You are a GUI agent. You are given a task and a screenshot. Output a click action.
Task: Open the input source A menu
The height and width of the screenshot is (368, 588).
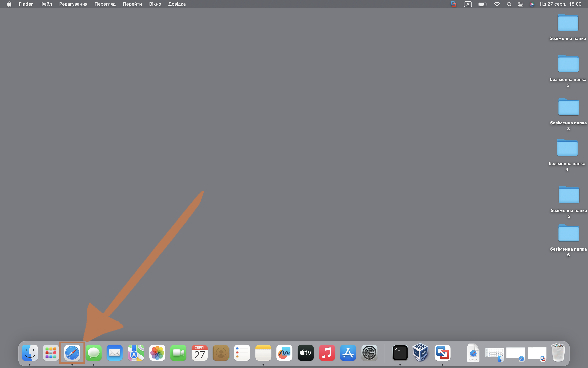[x=468, y=4]
